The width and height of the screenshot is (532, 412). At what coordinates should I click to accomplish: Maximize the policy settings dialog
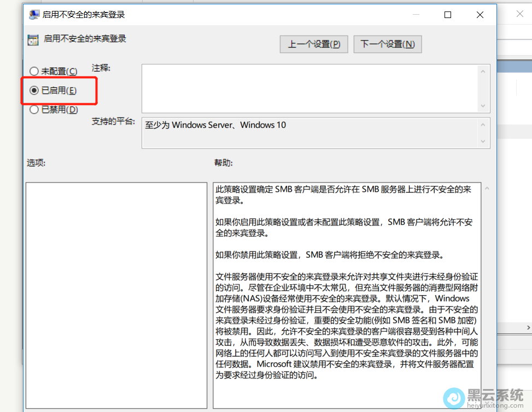[448, 15]
